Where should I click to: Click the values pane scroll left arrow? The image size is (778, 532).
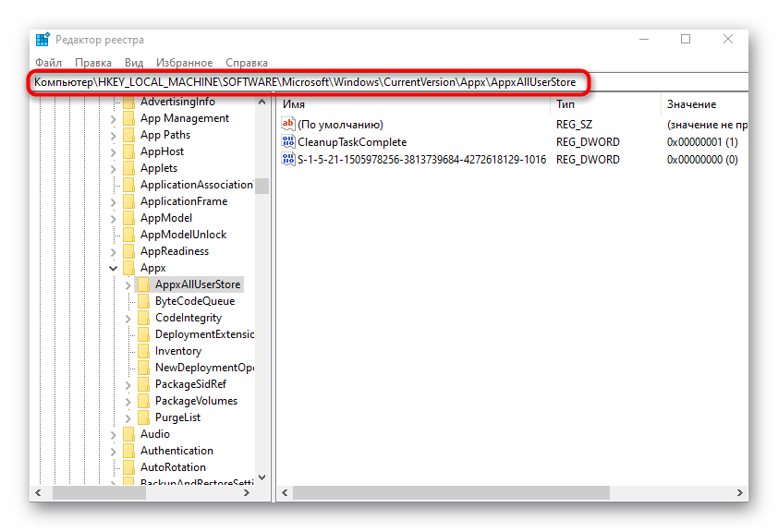285,493
